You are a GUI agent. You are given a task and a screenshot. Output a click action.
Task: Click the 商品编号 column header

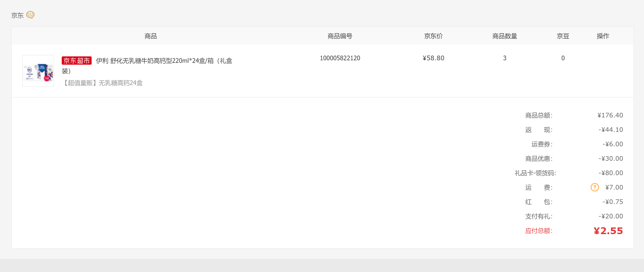[x=340, y=36]
